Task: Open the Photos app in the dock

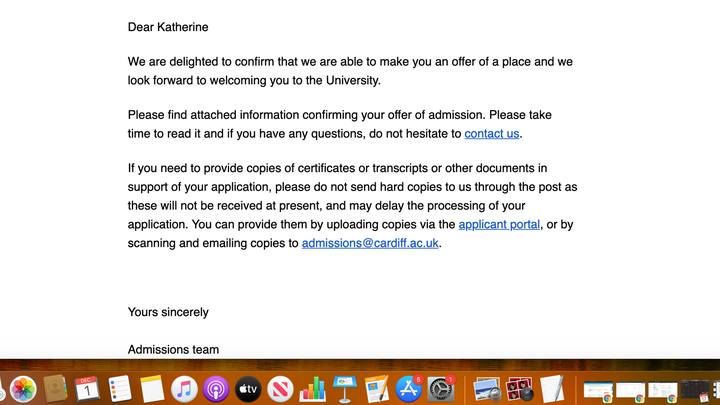Action: [23, 389]
